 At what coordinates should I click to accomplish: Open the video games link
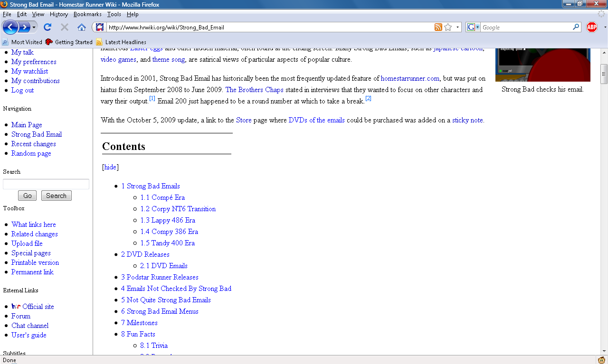click(118, 59)
